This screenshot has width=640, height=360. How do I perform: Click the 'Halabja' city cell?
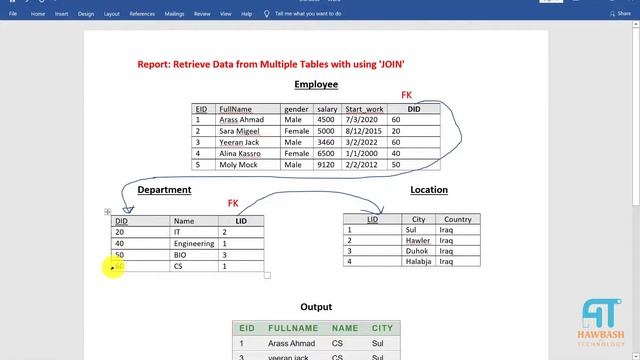click(418, 261)
